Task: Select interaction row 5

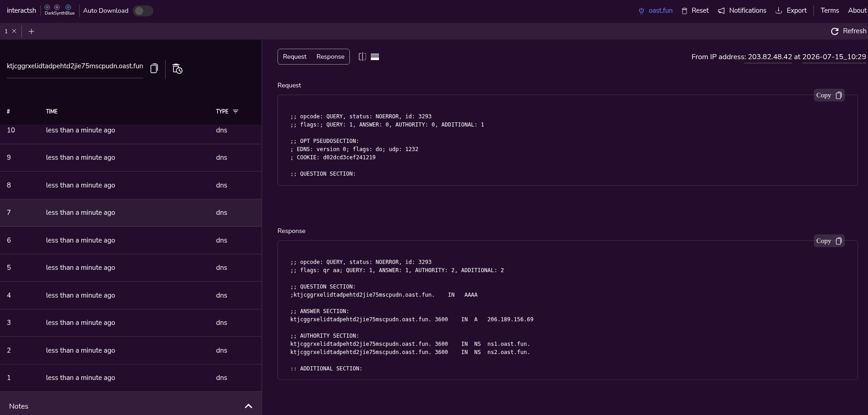Action: (x=131, y=268)
